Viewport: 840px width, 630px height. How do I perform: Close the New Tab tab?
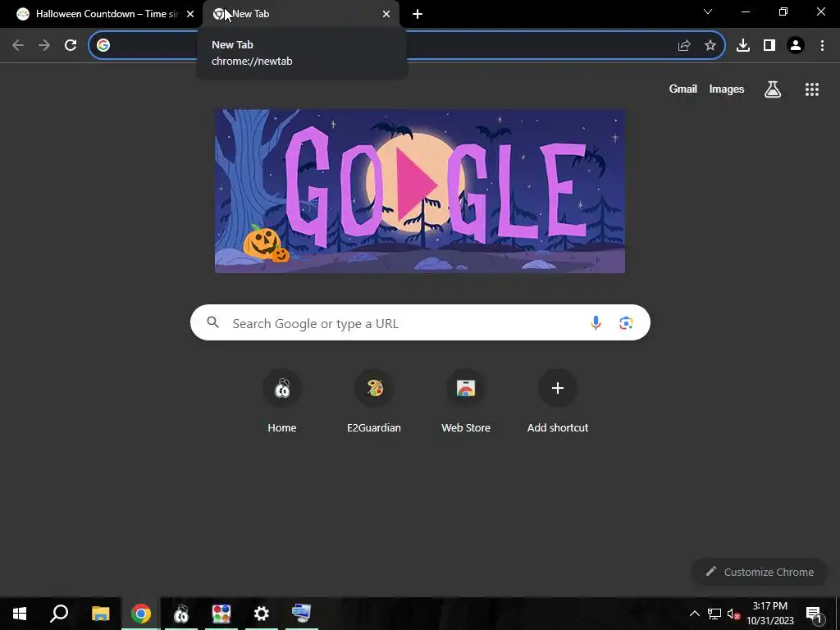(x=386, y=14)
